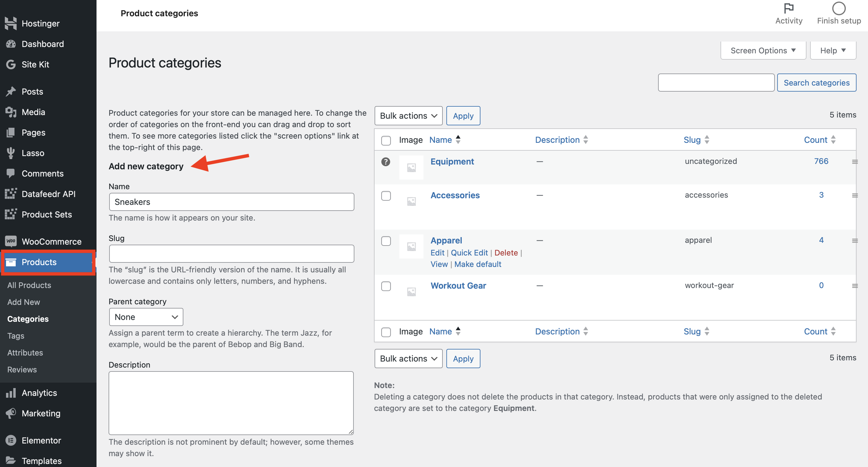The width and height of the screenshot is (868, 467).
Task: Tick the Workout Gear checkbox
Action: 386,286
